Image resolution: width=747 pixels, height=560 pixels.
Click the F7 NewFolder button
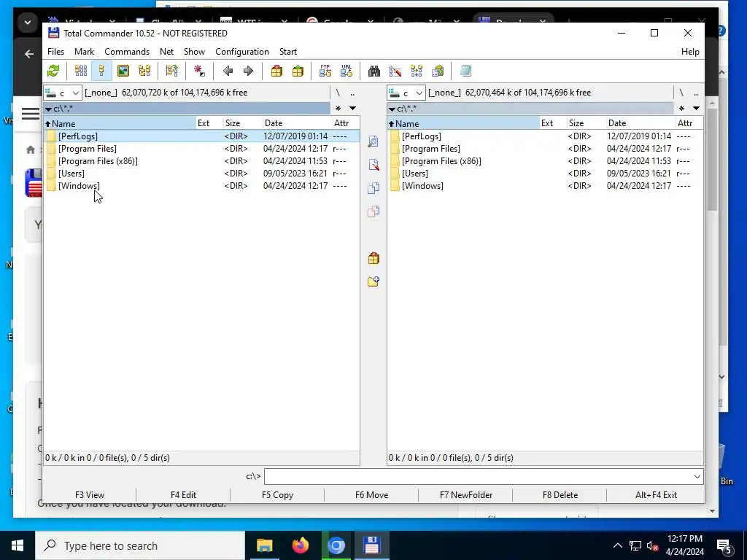(466, 495)
